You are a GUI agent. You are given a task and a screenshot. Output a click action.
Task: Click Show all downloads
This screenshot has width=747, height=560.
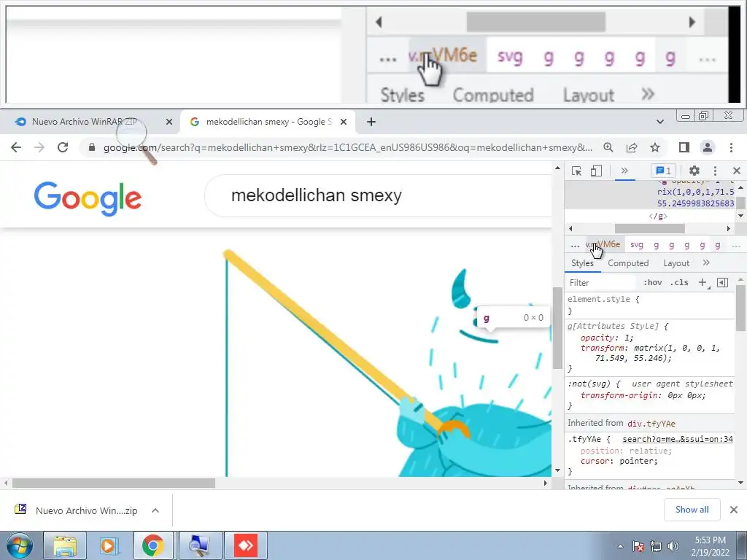point(692,510)
